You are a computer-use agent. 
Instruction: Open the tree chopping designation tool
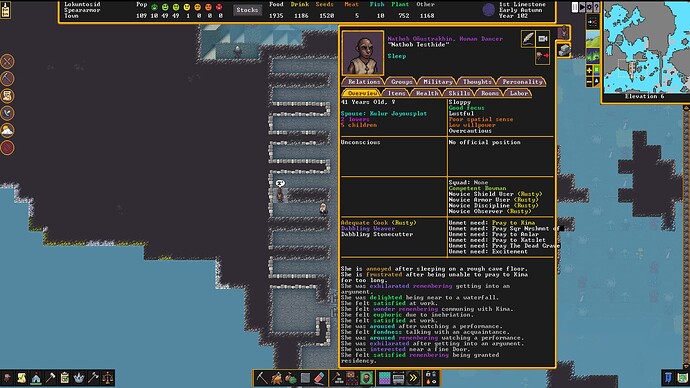[276, 378]
